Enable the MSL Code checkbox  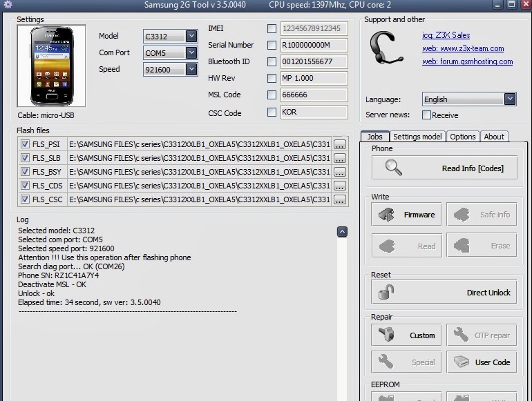click(x=272, y=95)
